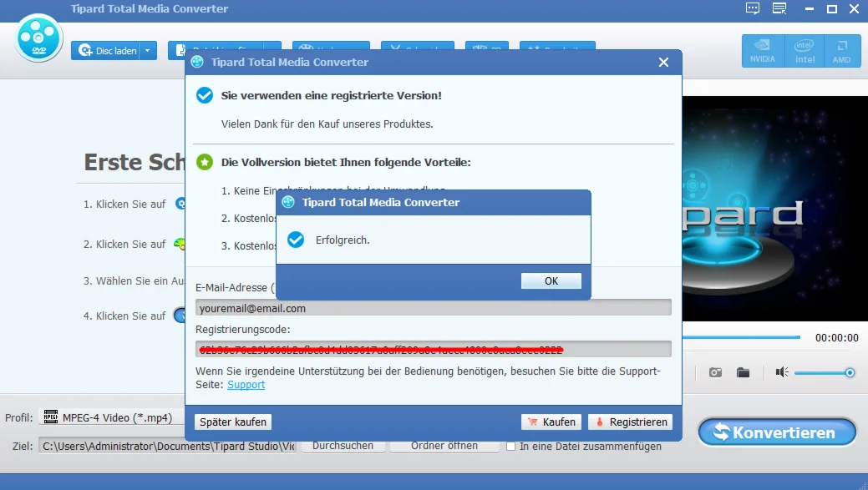Click Ordner öffnen button

(444, 446)
